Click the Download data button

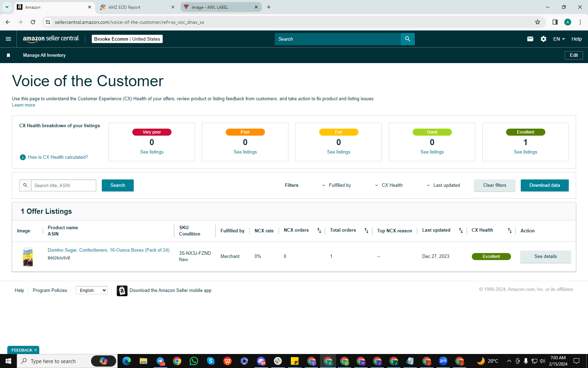coord(545,185)
